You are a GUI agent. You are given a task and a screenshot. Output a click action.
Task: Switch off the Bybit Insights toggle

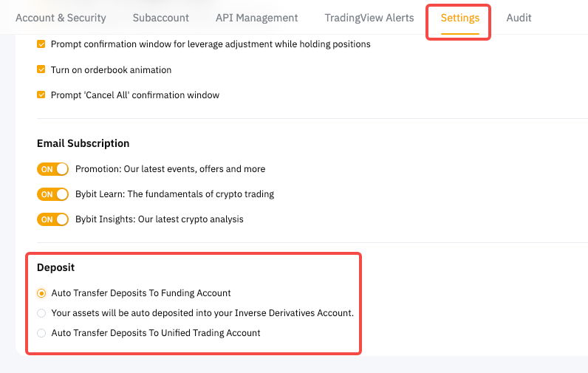coord(52,219)
